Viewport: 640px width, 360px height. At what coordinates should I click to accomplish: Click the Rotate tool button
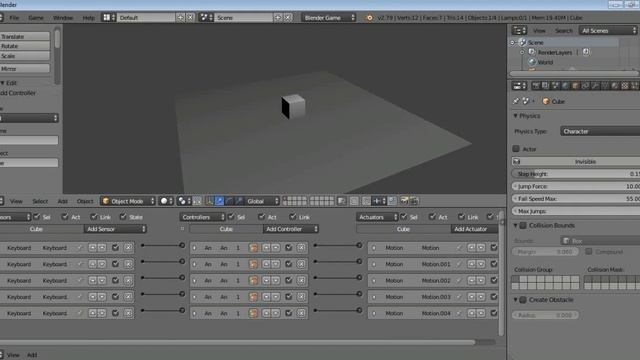(x=24, y=46)
